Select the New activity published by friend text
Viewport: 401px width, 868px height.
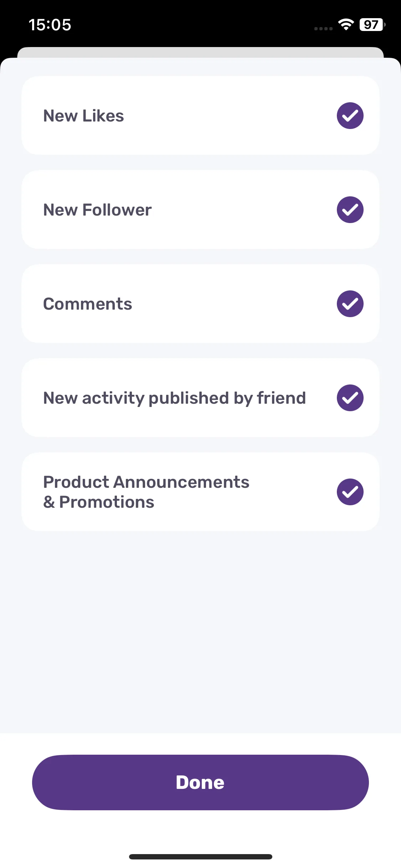click(174, 398)
